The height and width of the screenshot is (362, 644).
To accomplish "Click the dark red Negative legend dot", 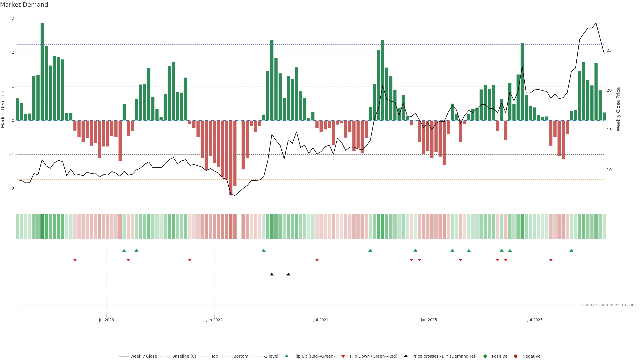I will pos(516,356).
